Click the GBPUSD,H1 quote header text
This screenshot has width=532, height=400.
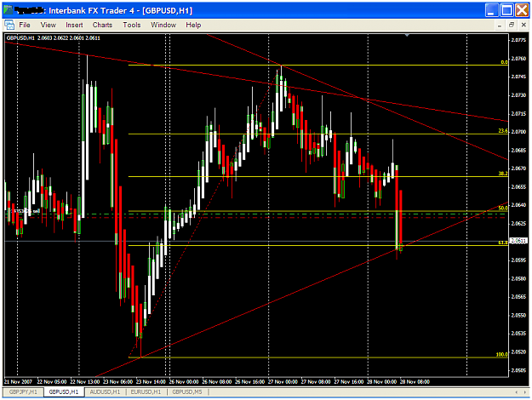tap(53, 38)
